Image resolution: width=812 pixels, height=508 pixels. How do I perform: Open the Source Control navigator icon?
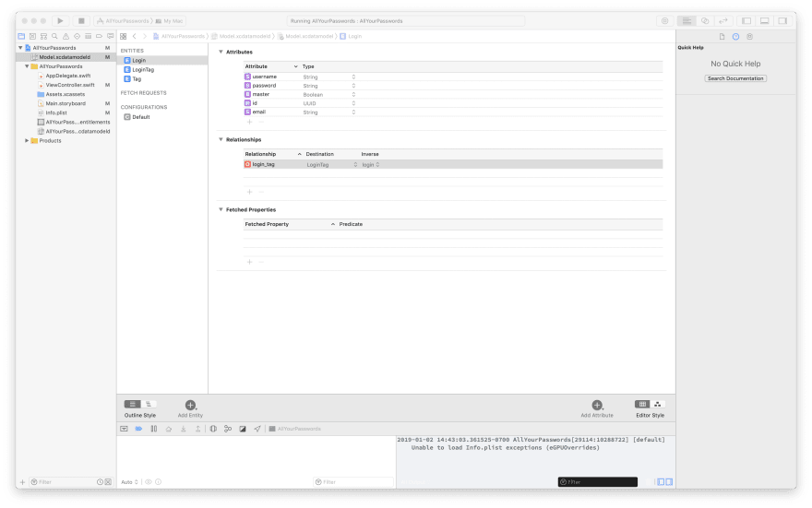click(x=32, y=36)
